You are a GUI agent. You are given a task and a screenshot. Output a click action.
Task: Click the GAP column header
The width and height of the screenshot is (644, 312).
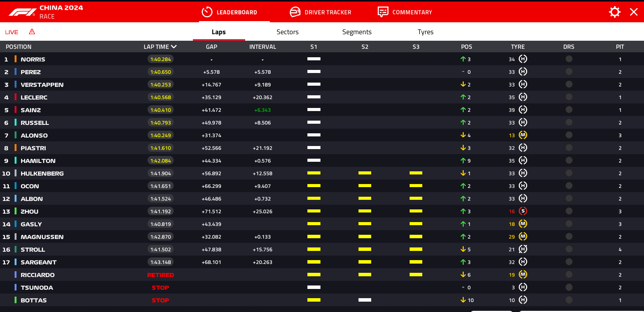pyautogui.click(x=211, y=46)
